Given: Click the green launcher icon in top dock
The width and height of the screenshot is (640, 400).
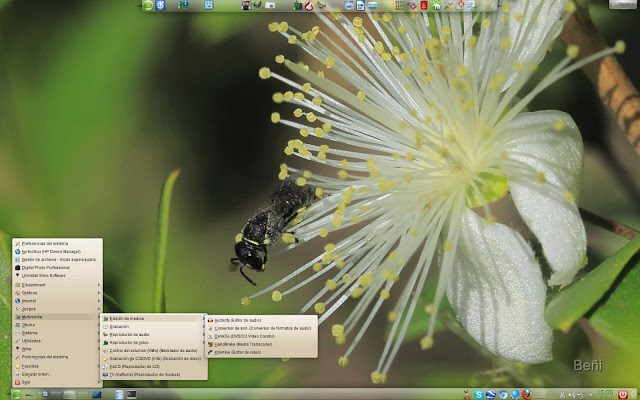Looking at the screenshot, I should [148, 6].
